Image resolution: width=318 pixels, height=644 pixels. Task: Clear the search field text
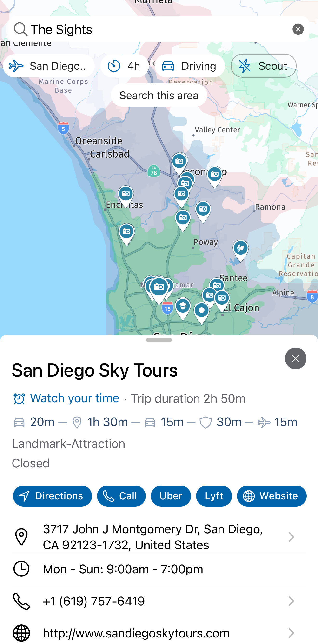pos(298,29)
